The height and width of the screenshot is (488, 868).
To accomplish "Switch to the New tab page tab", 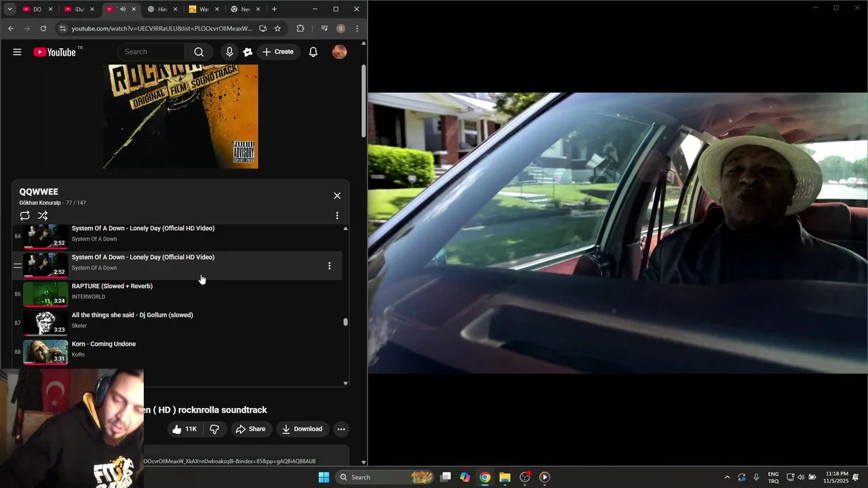I will [245, 9].
